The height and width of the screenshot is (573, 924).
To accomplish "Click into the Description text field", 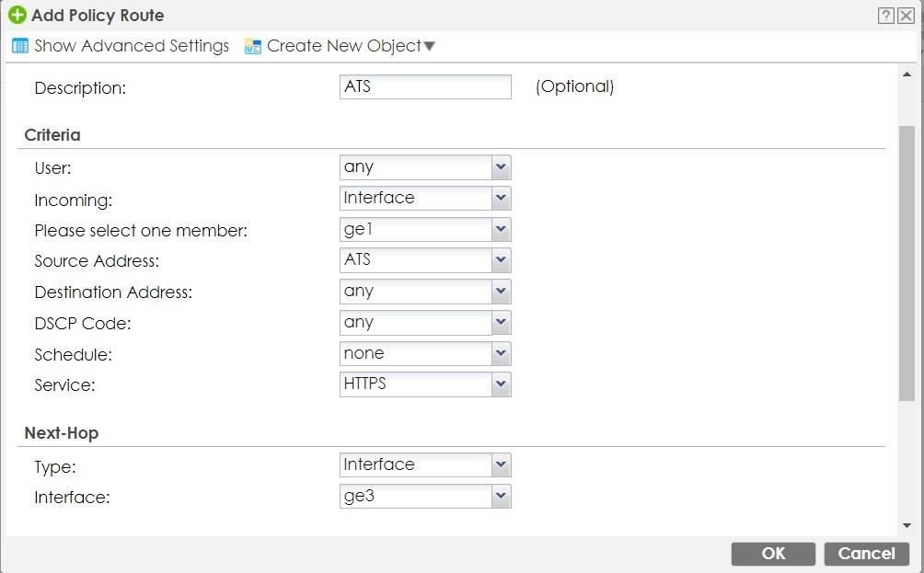I will click(x=424, y=87).
